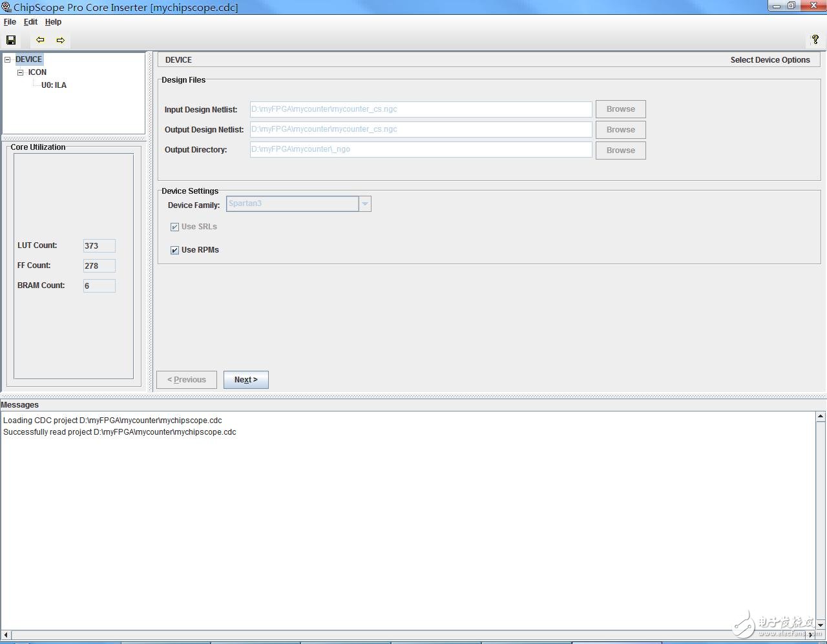This screenshot has height=644, width=827.
Task: Click the forward arrow toolbar icon
Action: click(x=60, y=40)
